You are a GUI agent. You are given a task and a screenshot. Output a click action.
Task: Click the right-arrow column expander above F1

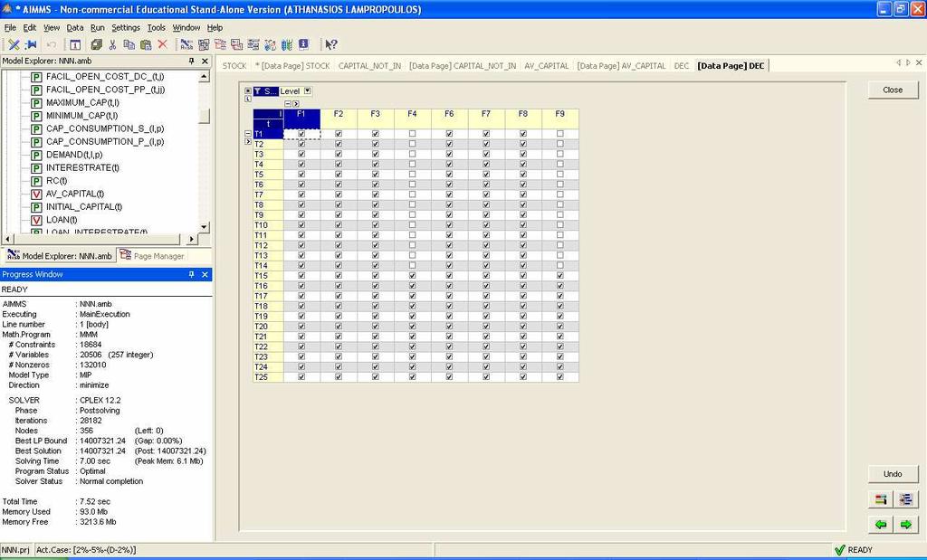point(296,103)
